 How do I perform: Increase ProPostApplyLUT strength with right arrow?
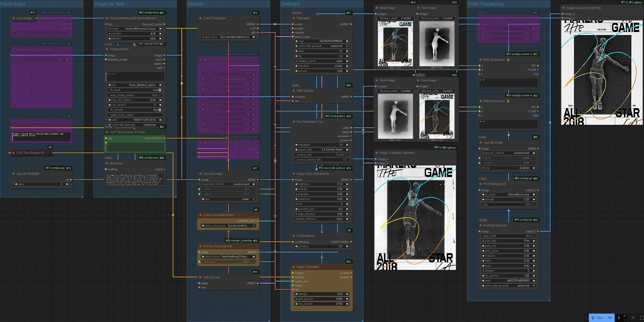534,200
